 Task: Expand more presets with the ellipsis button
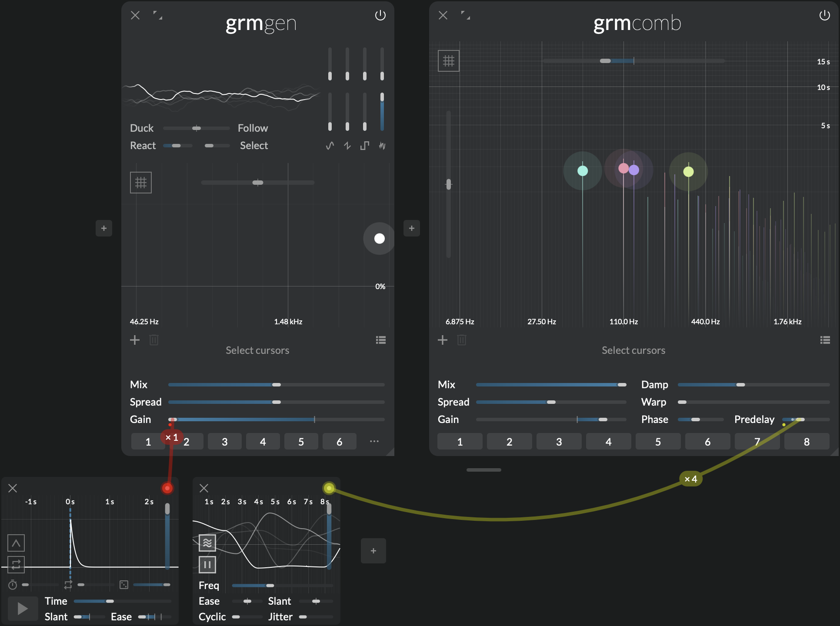374,441
